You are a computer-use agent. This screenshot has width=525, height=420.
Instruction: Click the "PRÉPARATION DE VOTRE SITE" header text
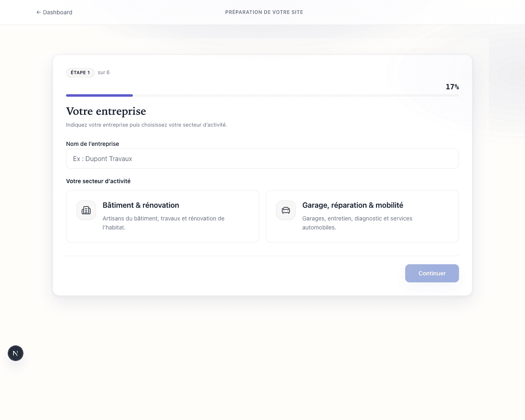pyautogui.click(x=264, y=12)
